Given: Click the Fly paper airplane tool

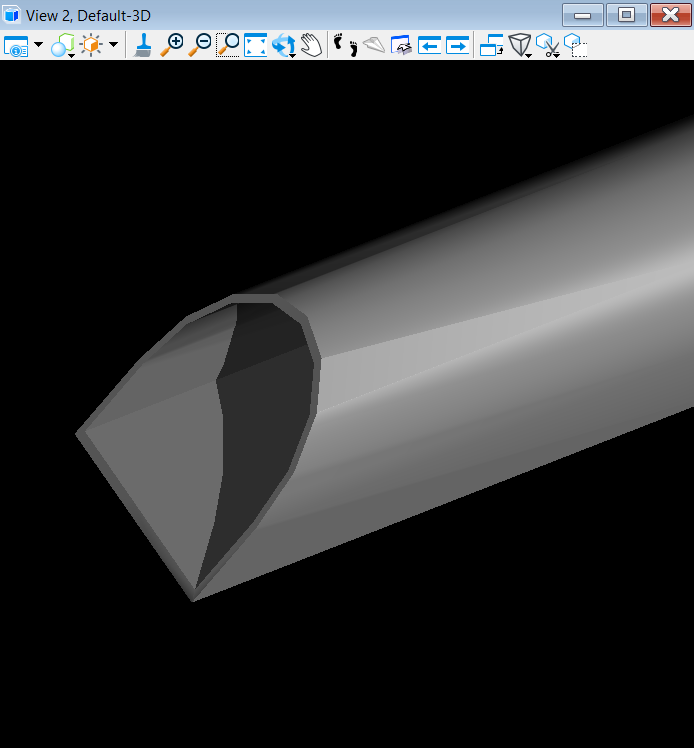Looking at the screenshot, I should pos(373,45).
